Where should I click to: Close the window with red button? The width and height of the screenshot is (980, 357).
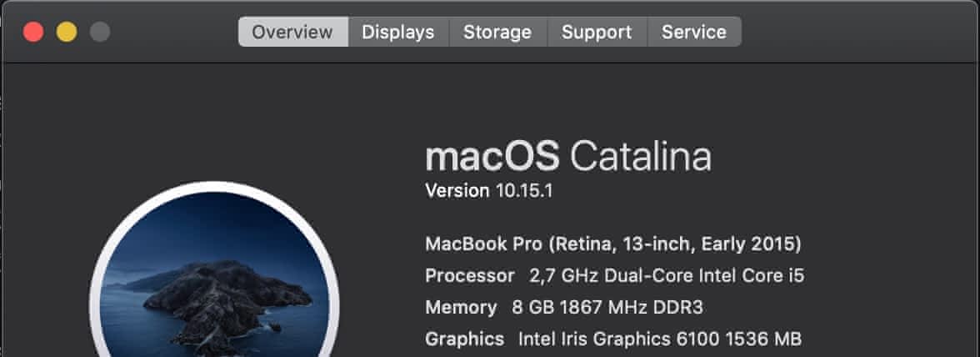point(33,33)
